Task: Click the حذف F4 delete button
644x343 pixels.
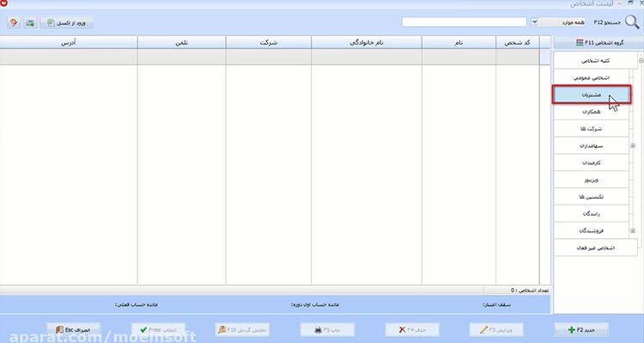Action: pos(412,330)
